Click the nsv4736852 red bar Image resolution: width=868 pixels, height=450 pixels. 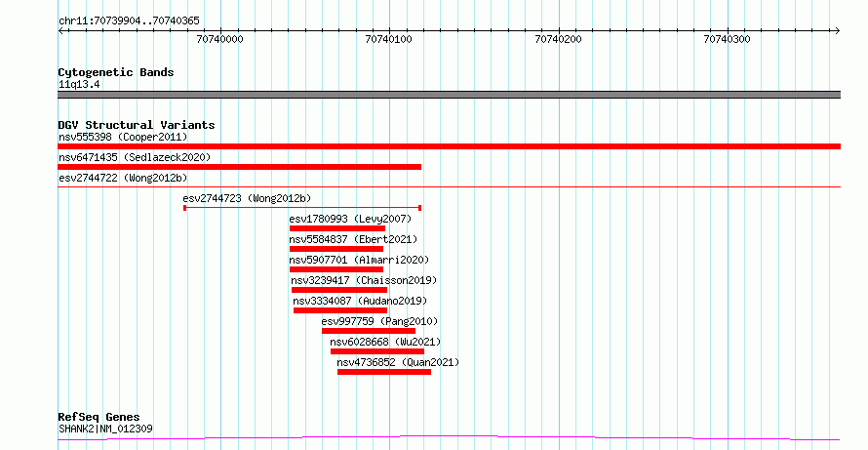pyautogui.click(x=384, y=372)
